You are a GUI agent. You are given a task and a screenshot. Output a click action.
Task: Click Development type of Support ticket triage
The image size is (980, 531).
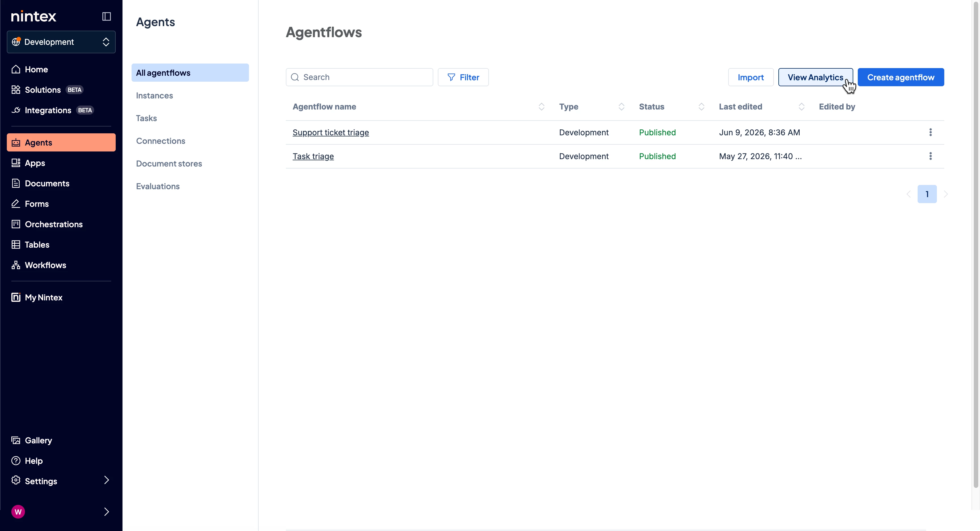point(584,132)
